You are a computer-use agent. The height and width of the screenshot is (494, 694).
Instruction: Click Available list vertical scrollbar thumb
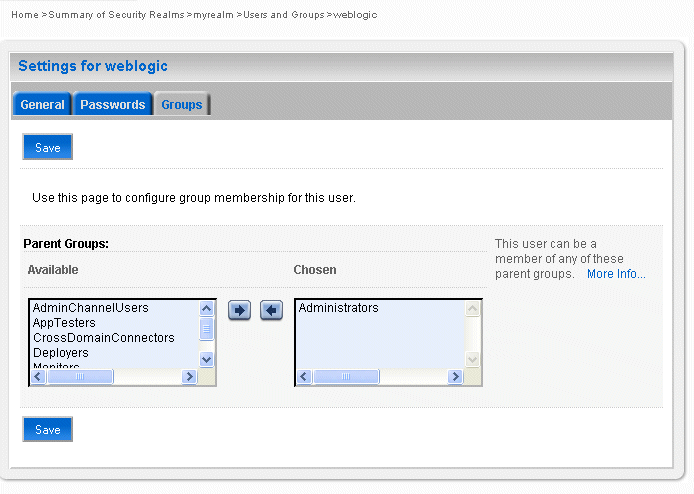206,329
